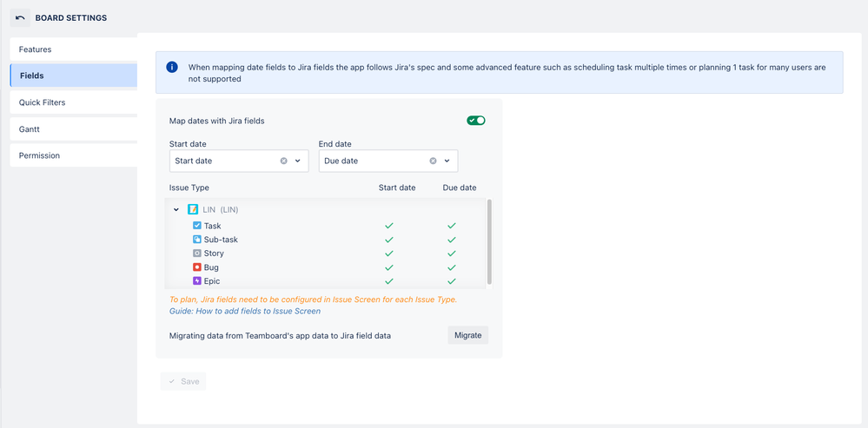This screenshot has height=428, width=868.
Task: Click the blue info icon in the banner
Action: [172, 68]
